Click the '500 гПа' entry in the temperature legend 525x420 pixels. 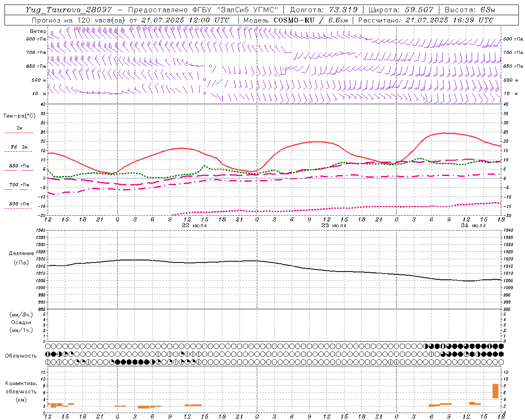click(19, 204)
